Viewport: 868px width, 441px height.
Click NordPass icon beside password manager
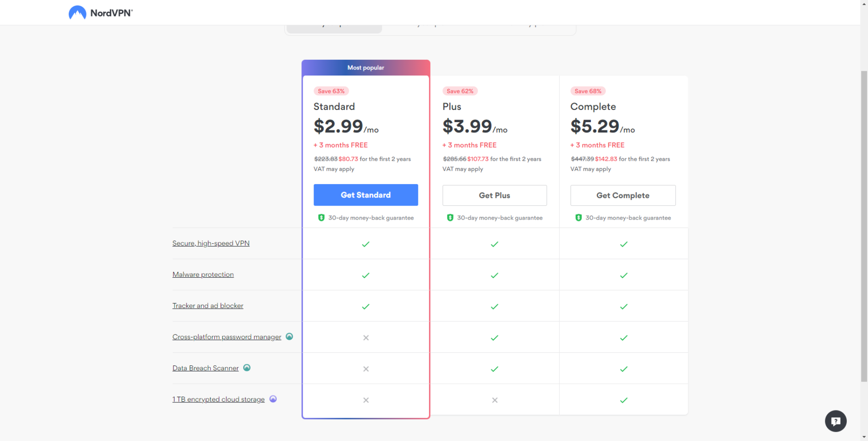289,336
